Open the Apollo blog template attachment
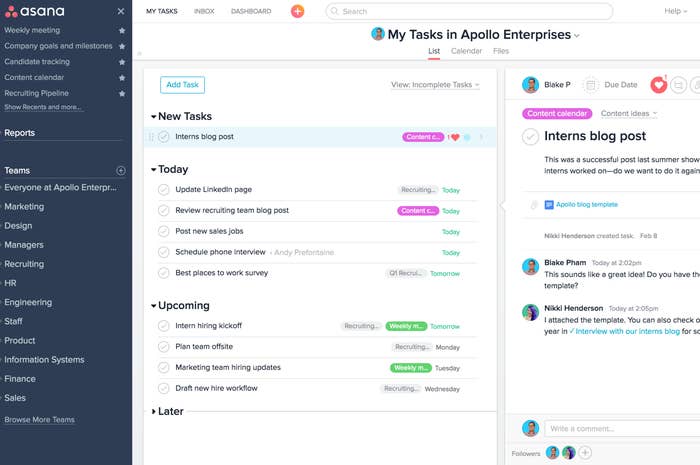 tap(587, 205)
